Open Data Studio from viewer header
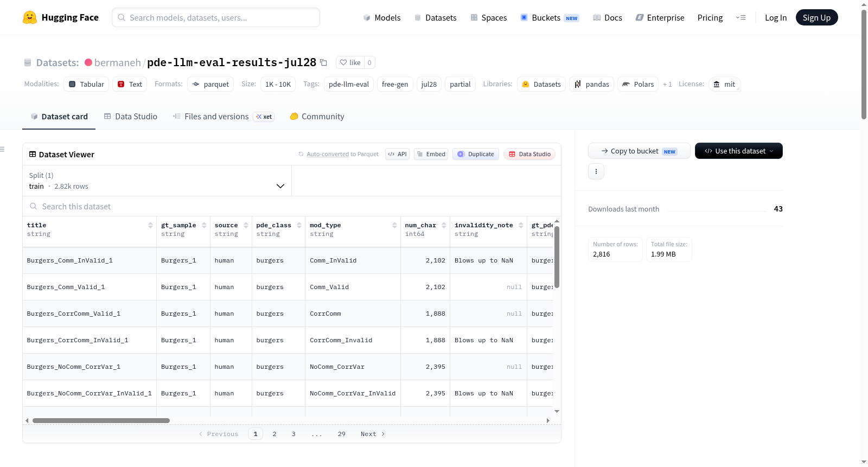 coord(529,154)
